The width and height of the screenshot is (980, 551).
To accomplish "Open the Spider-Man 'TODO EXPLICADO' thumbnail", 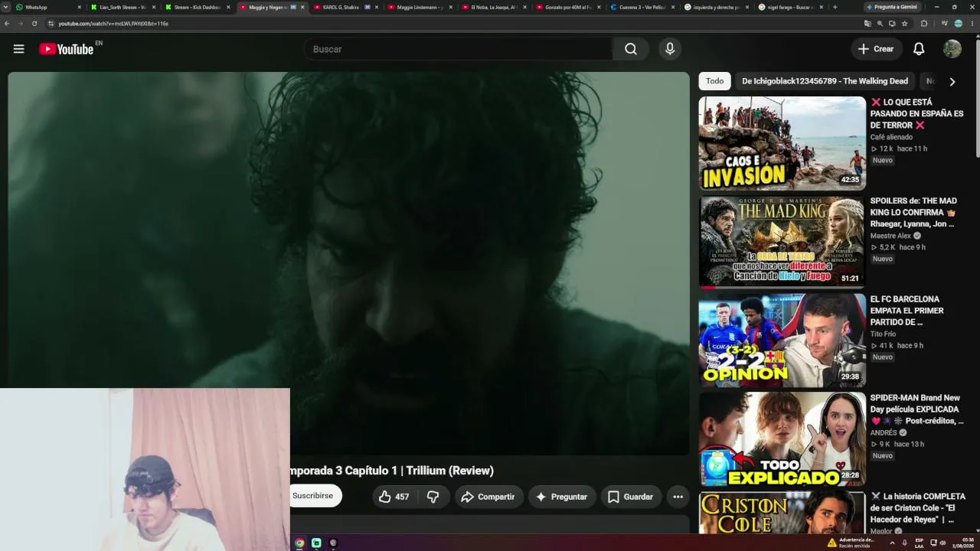I will tap(782, 439).
